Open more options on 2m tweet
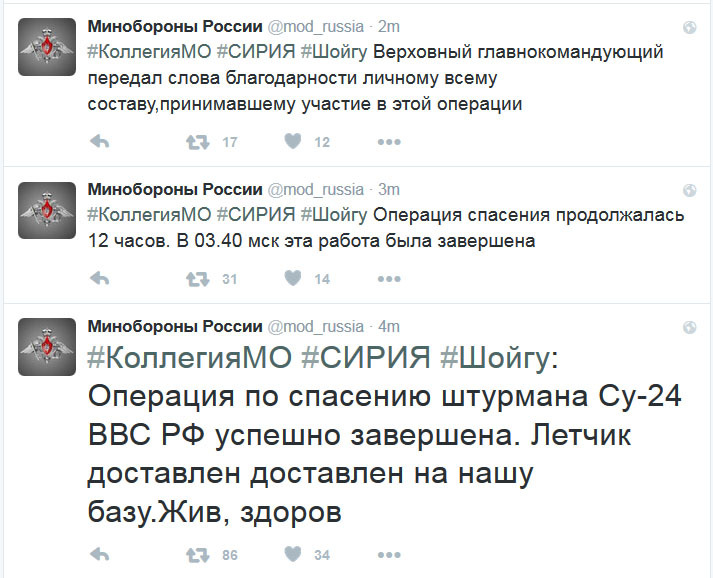This screenshot has width=713, height=578. [389, 142]
